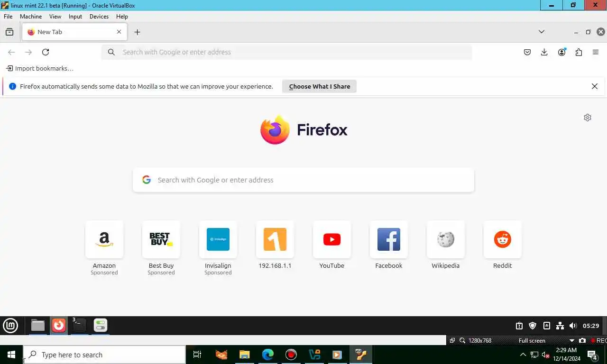Open the Mint file manager icon
607x364 pixels.
38,325
